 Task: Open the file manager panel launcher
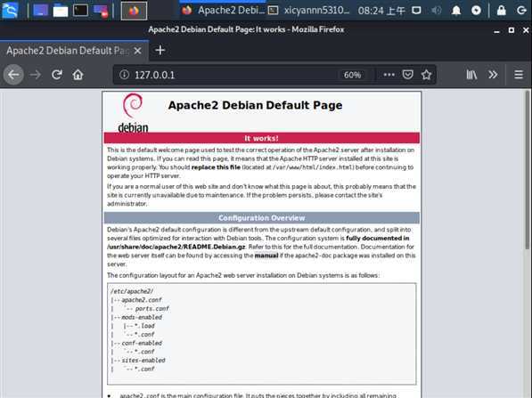point(61,10)
